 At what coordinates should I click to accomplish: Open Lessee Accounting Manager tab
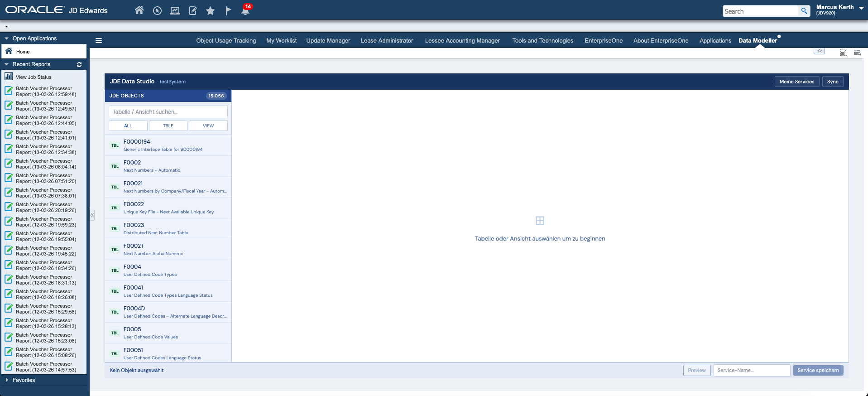462,40
